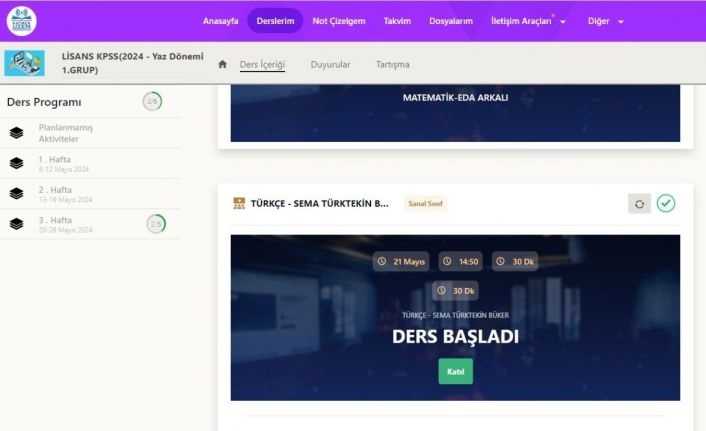Click the course thumbnail image for LİSANS KPSS

(24, 64)
